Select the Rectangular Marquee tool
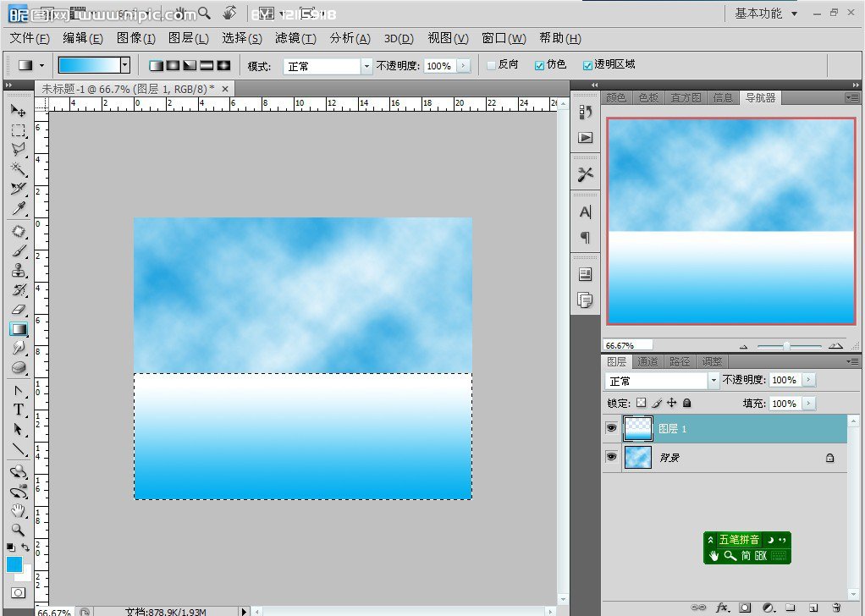Viewport: 865px width, 616px height. [18, 130]
